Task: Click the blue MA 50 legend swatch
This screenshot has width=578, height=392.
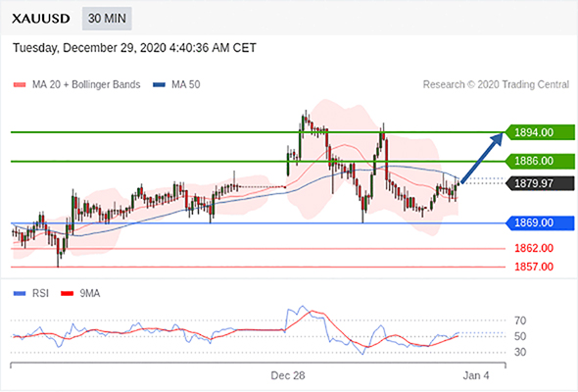Action: [159, 85]
